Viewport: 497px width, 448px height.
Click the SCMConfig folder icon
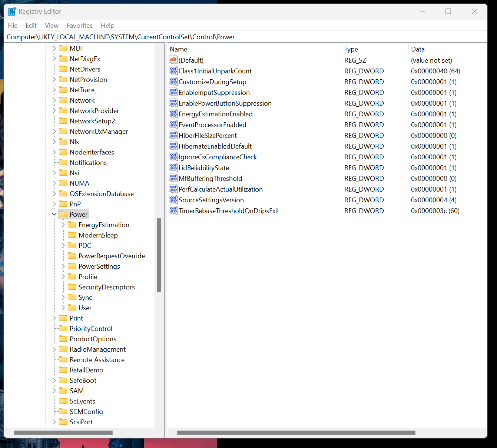click(63, 411)
